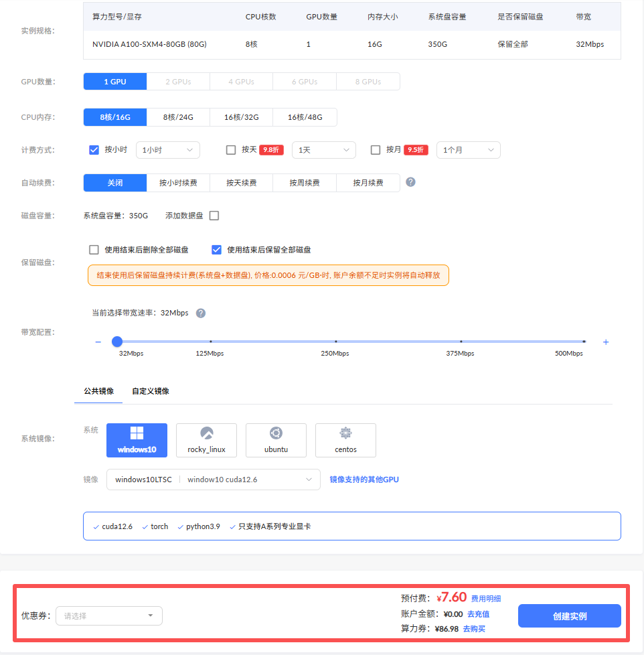
Task: Select the 2 GPUs option
Action: click(178, 82)
